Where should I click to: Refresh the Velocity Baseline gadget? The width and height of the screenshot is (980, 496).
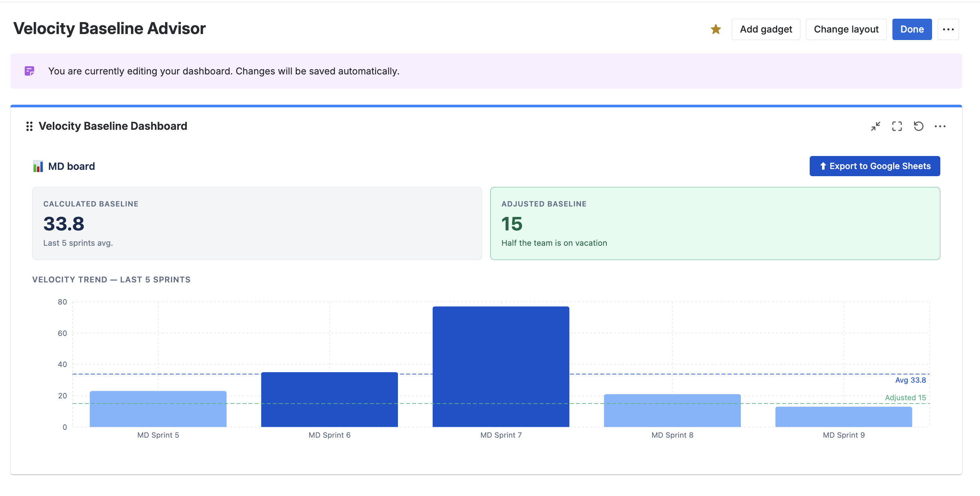pos(918,126)
